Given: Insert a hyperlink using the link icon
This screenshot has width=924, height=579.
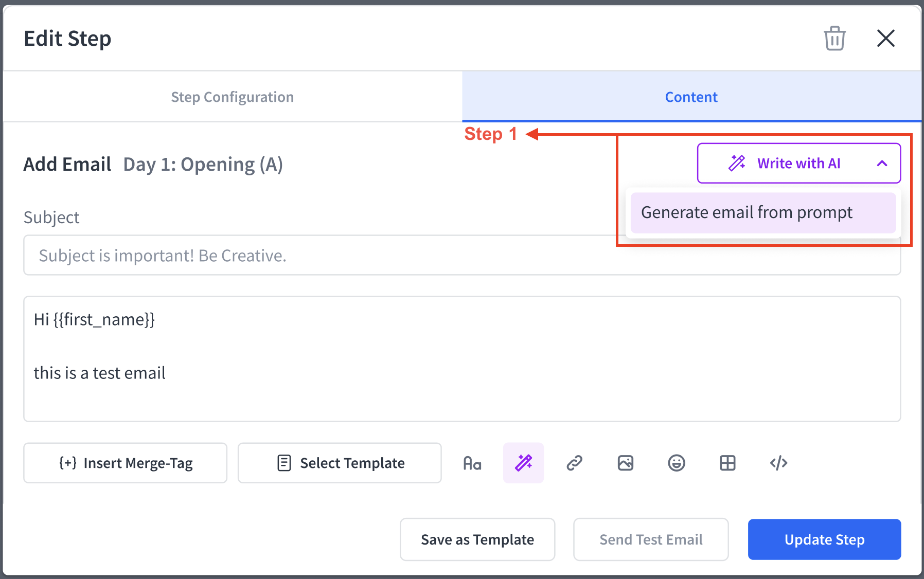Looking at the screenshot, I should pos(574,463).
